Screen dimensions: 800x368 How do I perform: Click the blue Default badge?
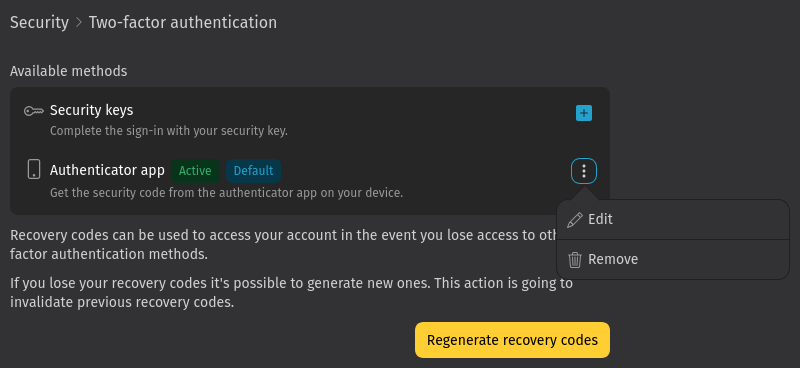254,171
